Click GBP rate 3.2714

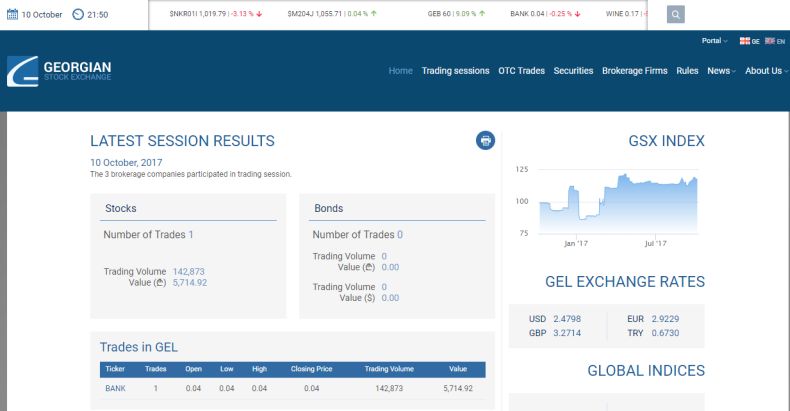pos(567,333)
